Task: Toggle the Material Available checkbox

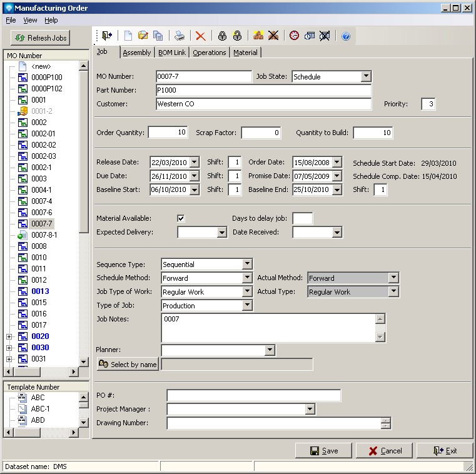Action: pos(181,218)
